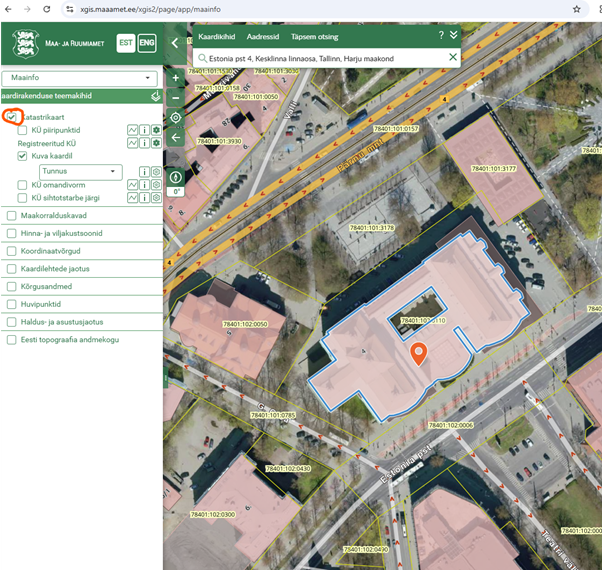Image resolution: width=602 pixels, height=570 pixels.
Task: Uncheck the Katastrikaart layer
Action: pyautogui.click(x=12, y=117)
